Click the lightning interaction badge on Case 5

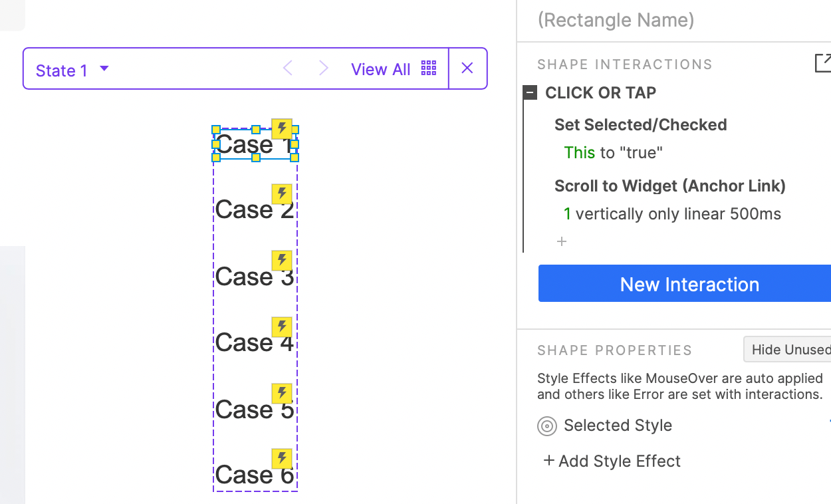pos(282,393)
